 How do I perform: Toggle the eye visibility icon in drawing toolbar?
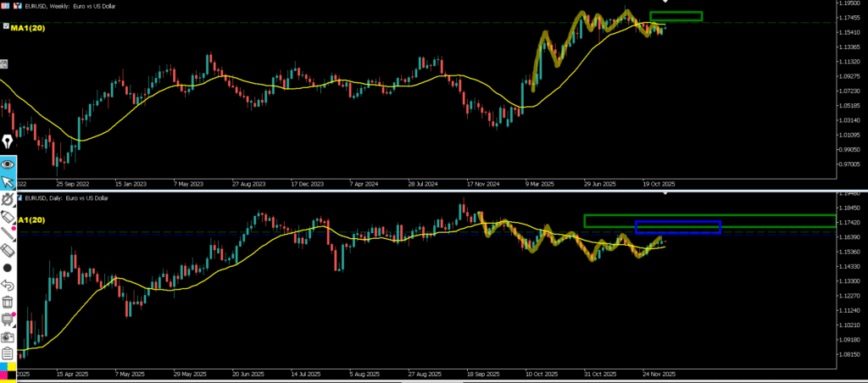coord(8,164)
